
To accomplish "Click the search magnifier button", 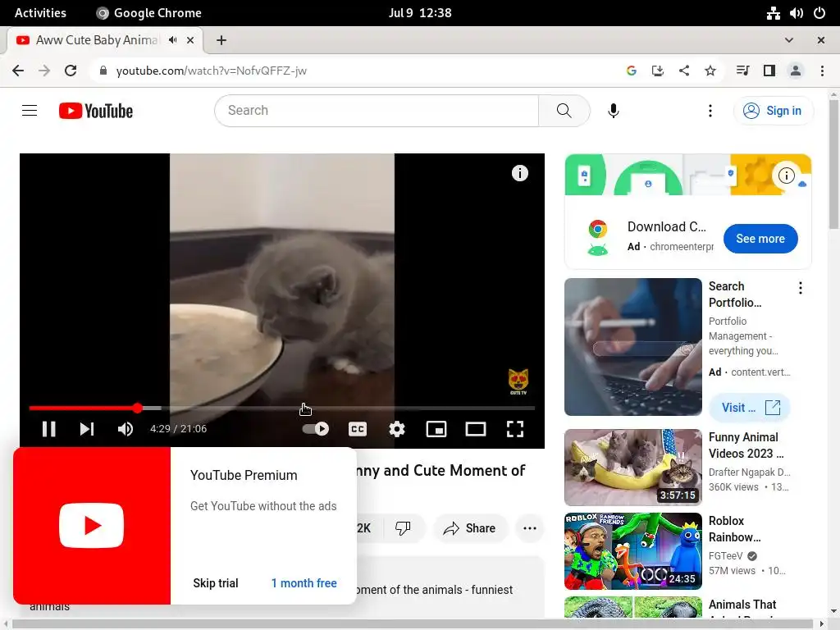I will tap(564, 111).
